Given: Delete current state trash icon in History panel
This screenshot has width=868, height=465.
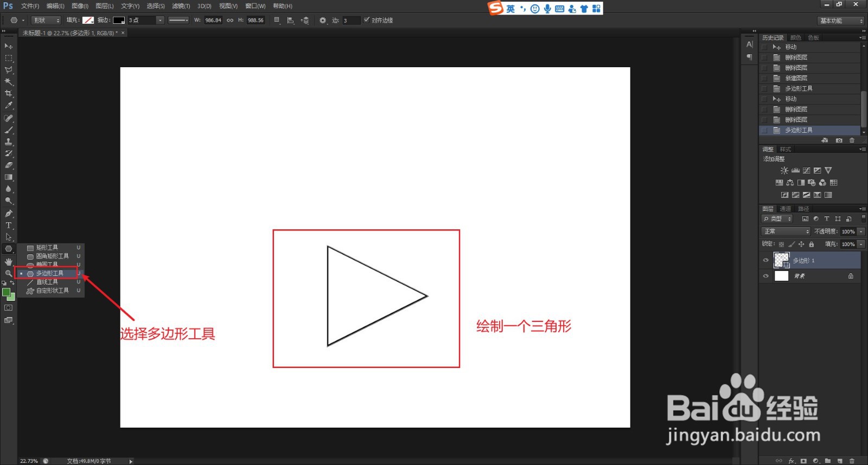Looking at the screenshot, I should [852, 140].
